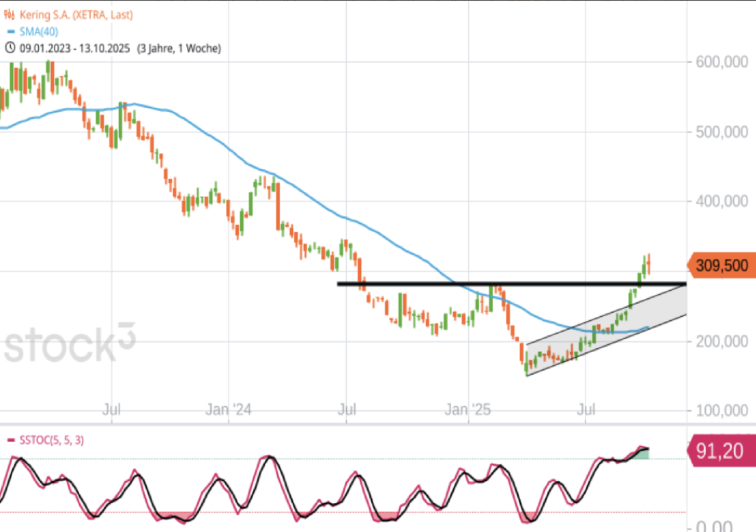The image size is (756, 532).
Task: Select the SMA(40) indicator label
Action: 39,32
